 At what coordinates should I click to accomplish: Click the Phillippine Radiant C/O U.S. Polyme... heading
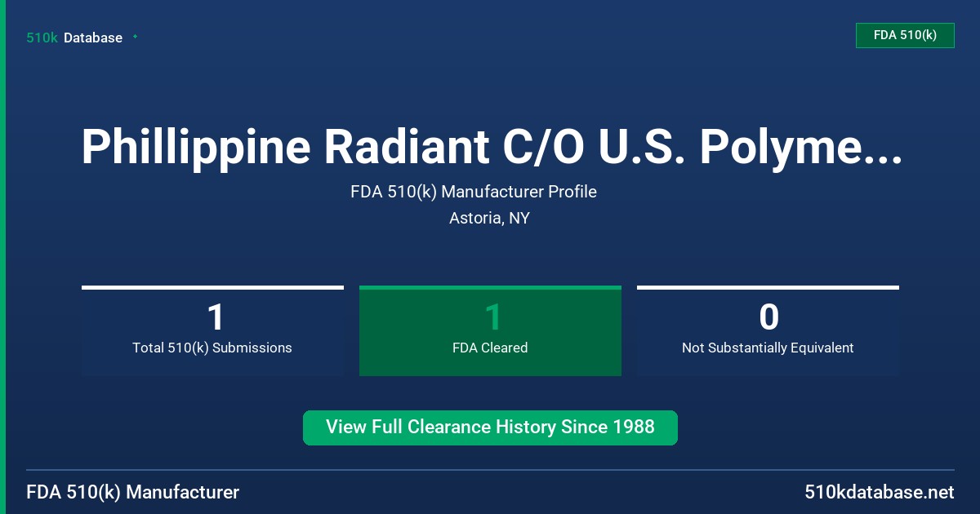coord(491,148)
